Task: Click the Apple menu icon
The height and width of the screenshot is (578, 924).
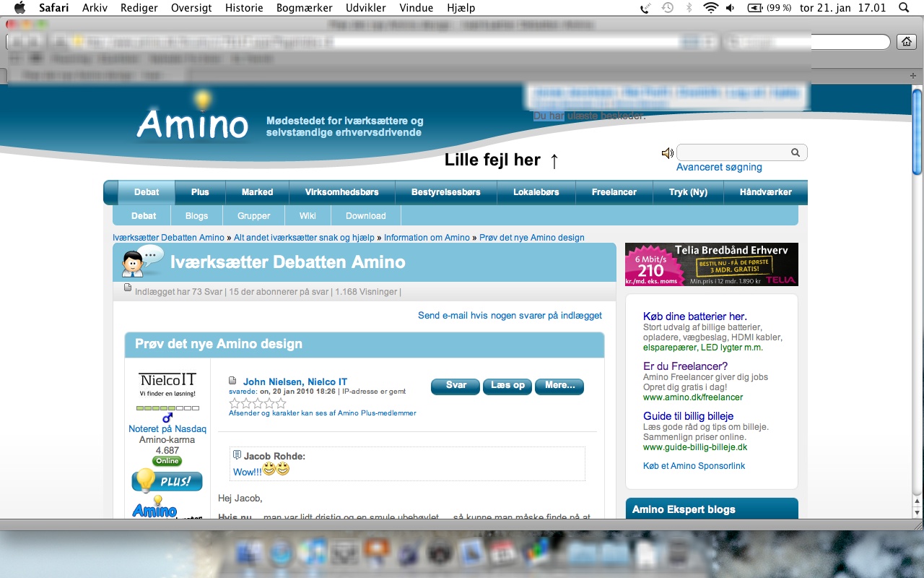Action: [x=19, y=8]
